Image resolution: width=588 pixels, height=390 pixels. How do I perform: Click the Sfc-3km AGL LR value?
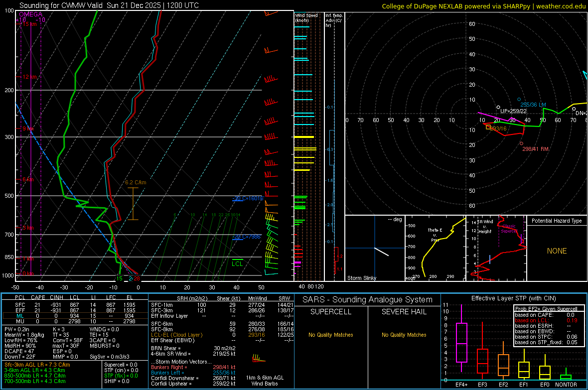(x=37, y=365)
